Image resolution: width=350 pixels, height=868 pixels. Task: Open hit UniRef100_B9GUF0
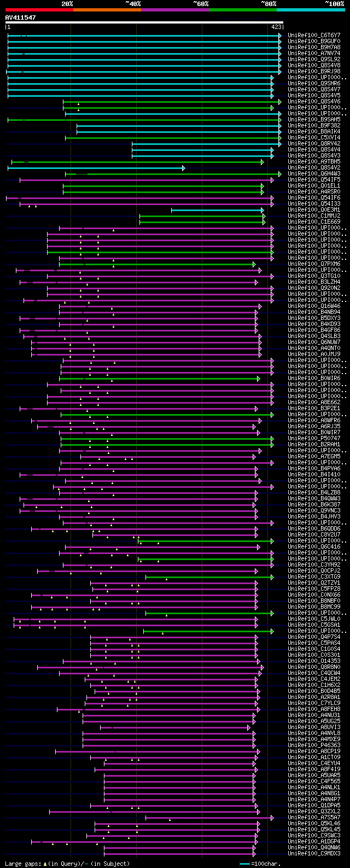[x=314, y=41]
